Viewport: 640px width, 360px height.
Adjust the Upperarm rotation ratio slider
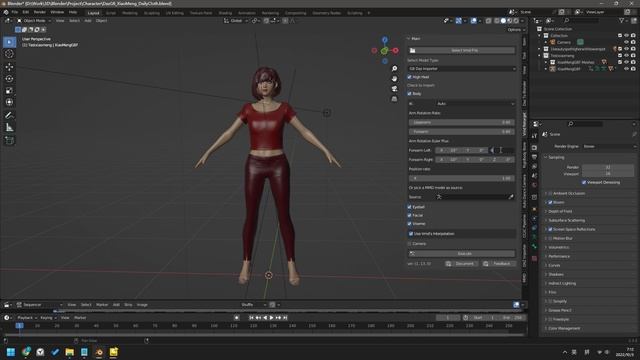click(x=462, y=122)
